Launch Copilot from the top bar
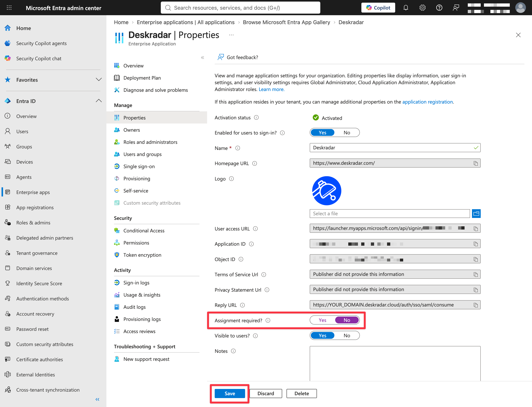532x407 pixels. click(378, 8)
